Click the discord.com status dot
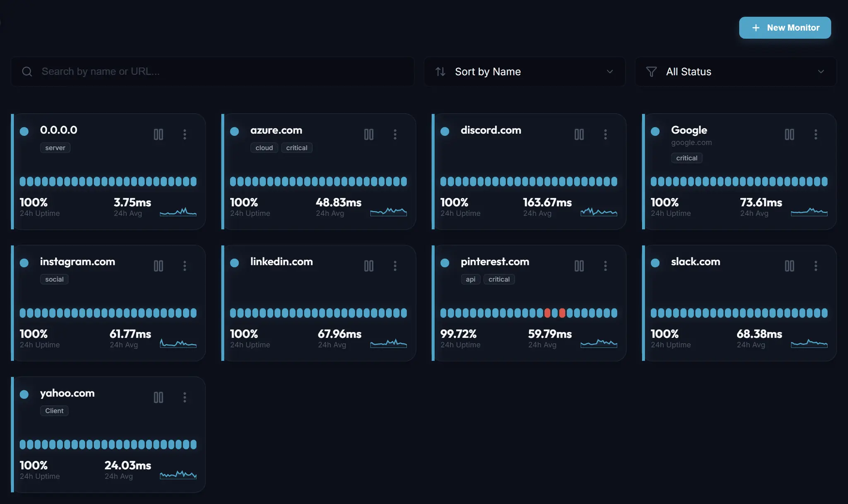 pos(445,131)
